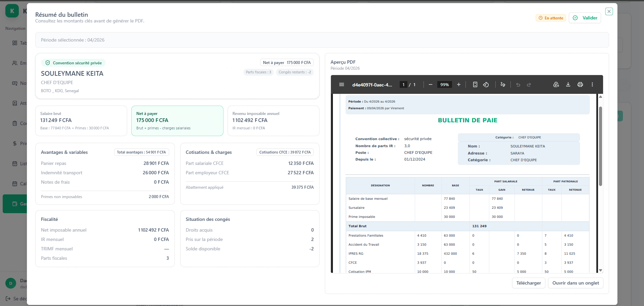The image size is (644, 306).
Task: Zoom out the PDF preview
Action: 431,84
